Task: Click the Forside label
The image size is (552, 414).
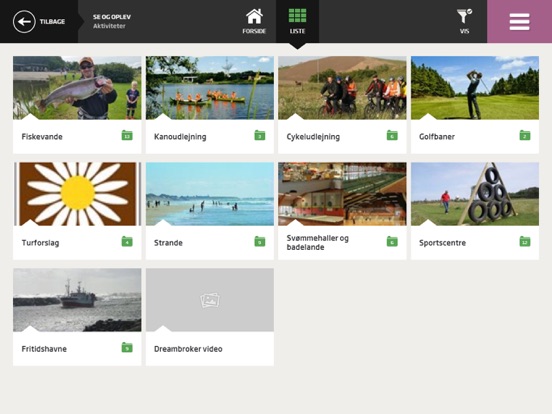Action: tap(254, 31)
